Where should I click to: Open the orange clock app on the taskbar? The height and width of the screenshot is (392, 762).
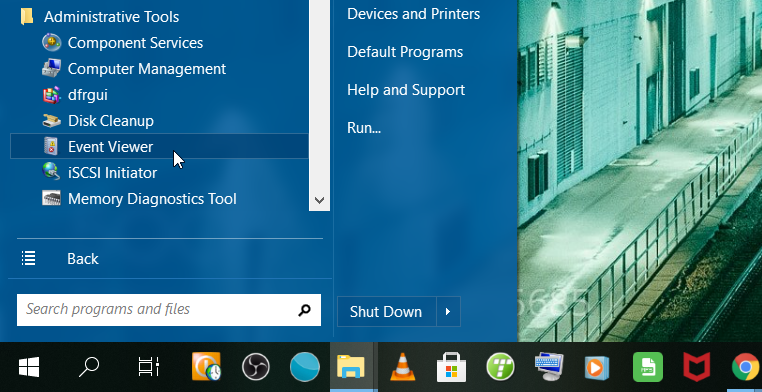(x=207, y=367)
